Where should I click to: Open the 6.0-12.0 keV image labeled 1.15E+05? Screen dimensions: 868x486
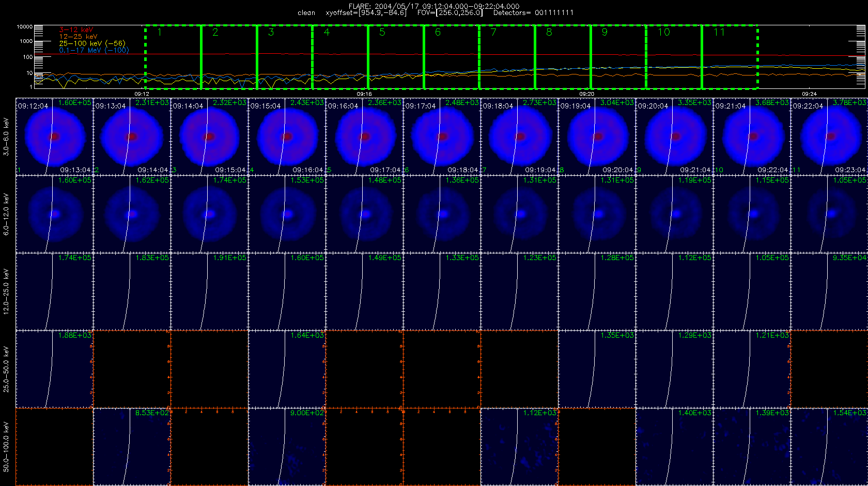752,214
